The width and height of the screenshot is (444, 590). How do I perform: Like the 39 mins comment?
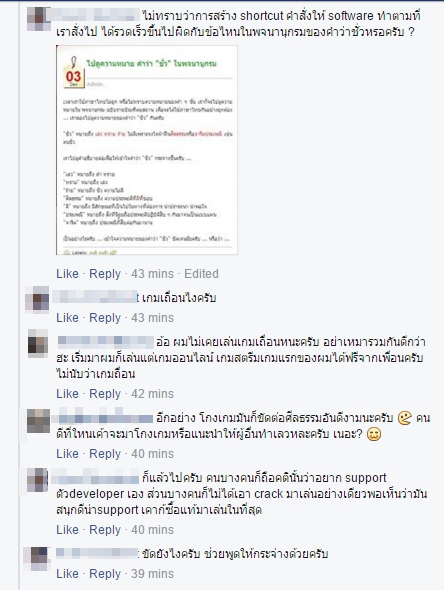[67, 573]
